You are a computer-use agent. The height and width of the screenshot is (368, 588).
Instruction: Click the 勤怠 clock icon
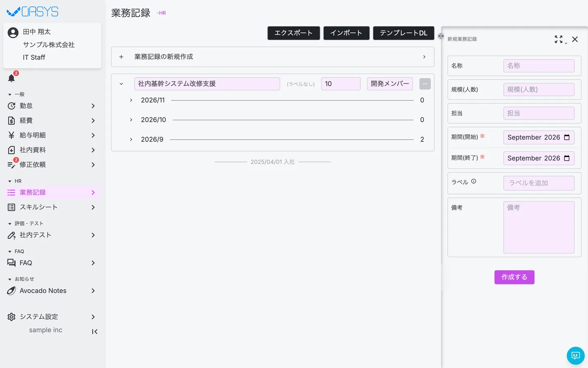tap(11, 106)
